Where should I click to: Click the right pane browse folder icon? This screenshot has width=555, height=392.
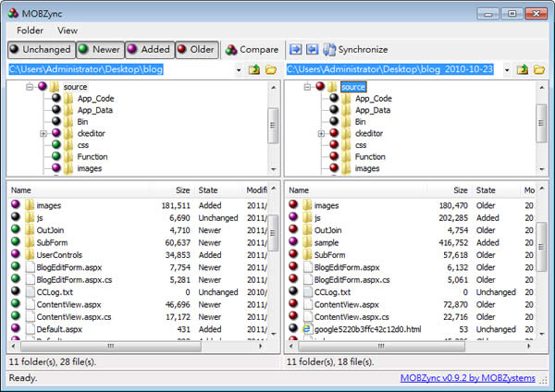click(538, 69)
